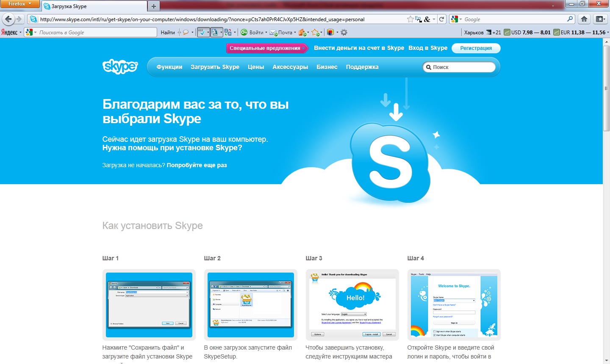Image resolution: width=610 pixels, height=364 pixels.
Task: Expand the Яндекс toolbar dropdown arrow
Action: 20,33
